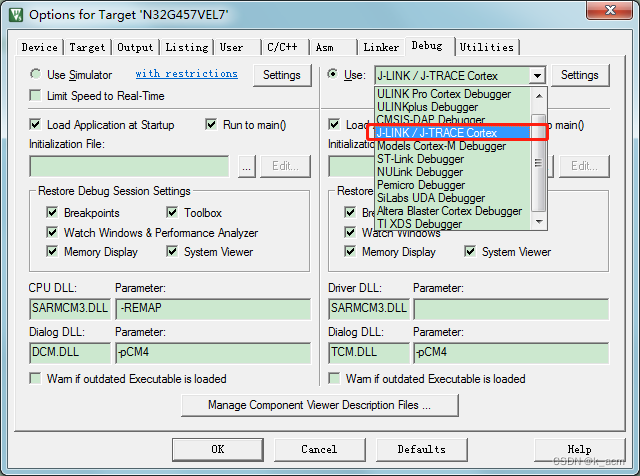Click the Keil uVision icon in title bar

click(x=16, y=15)
